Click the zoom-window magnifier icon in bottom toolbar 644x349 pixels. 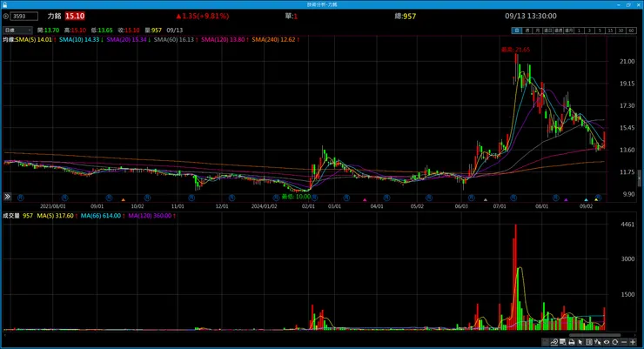point(563,342)
